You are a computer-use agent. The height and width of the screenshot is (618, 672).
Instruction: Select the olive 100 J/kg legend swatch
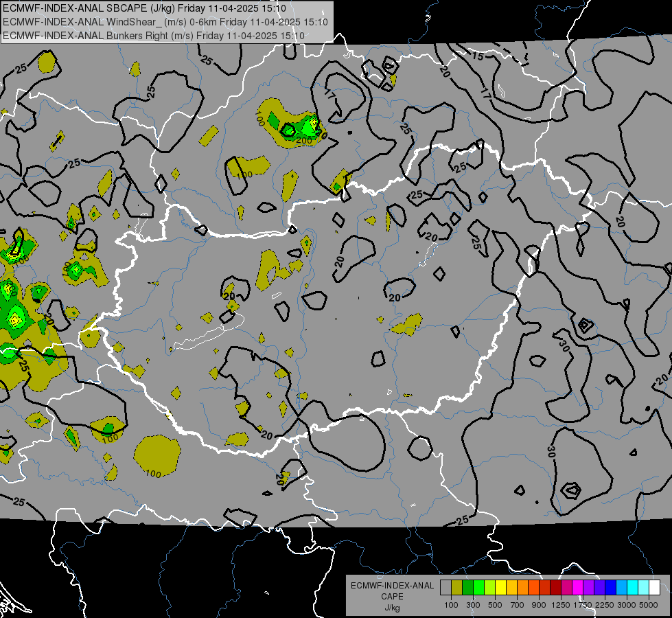(x=457, y=588)
